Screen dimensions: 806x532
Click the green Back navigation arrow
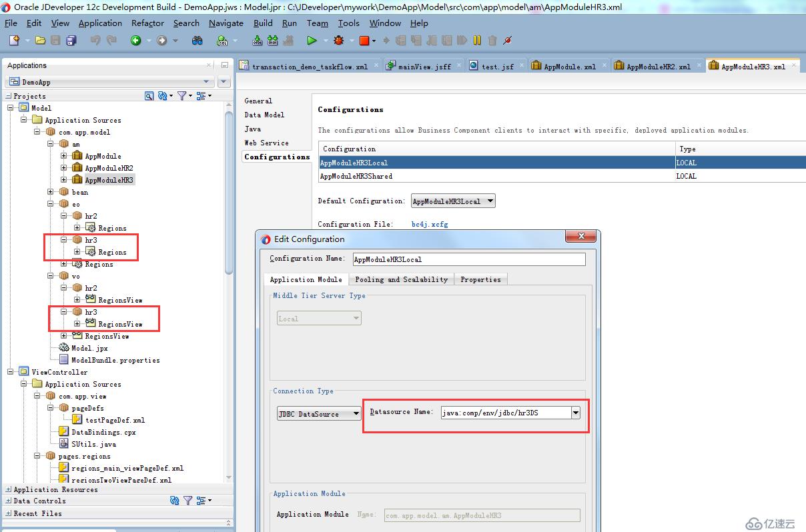(135, 41)
